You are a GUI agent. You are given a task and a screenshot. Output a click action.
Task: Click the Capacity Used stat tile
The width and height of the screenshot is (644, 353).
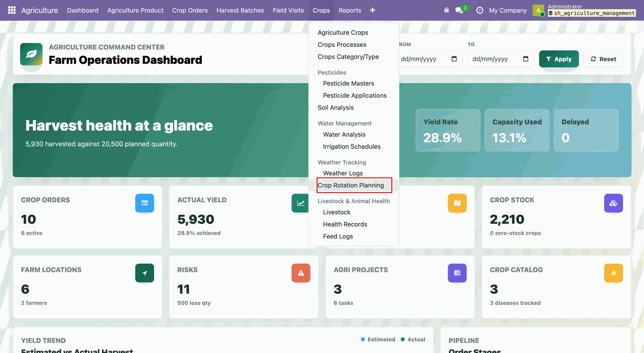(x=517, y=130)
